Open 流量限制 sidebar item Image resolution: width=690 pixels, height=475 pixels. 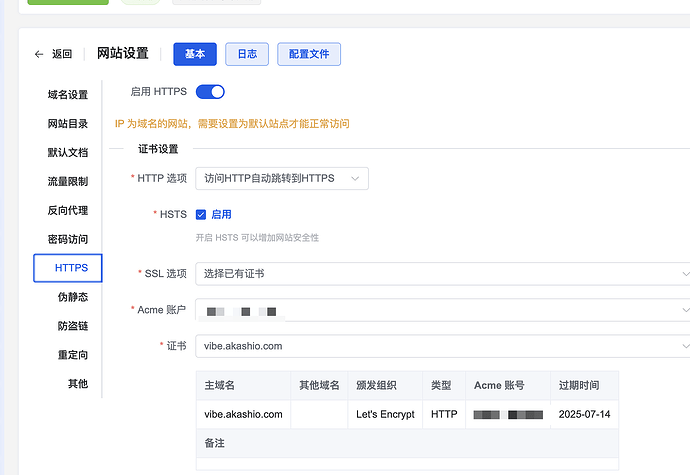point(68,182)
